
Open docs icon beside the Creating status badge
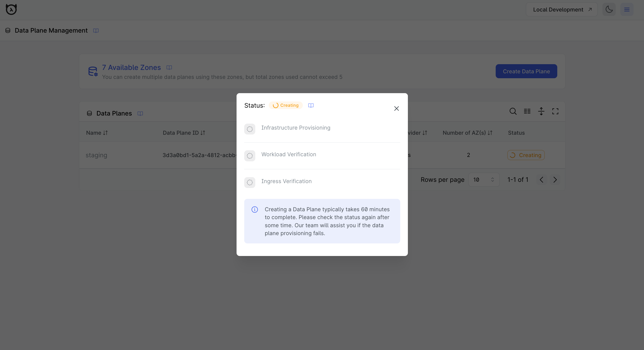click(x=311, y=105)
